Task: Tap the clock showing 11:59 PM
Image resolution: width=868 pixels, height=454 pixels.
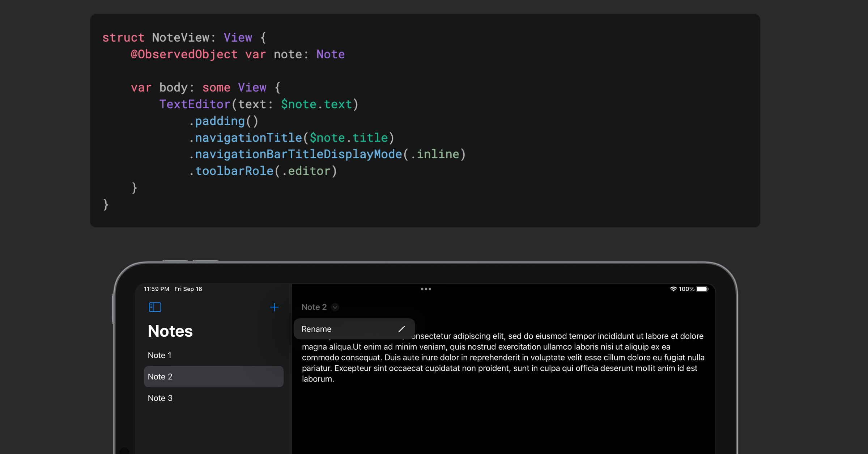Action: click(156, 289)
